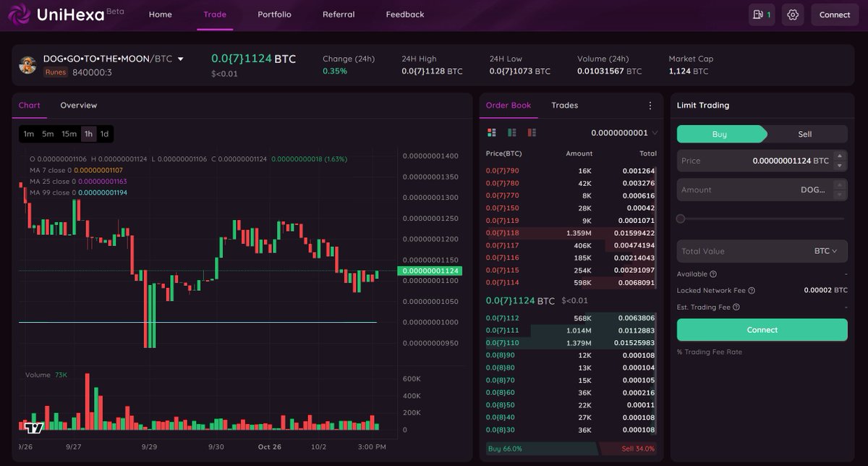Show both bids and asks view icon
The width and height of the screenshot is (868, 466).
(x=492, y=132)
